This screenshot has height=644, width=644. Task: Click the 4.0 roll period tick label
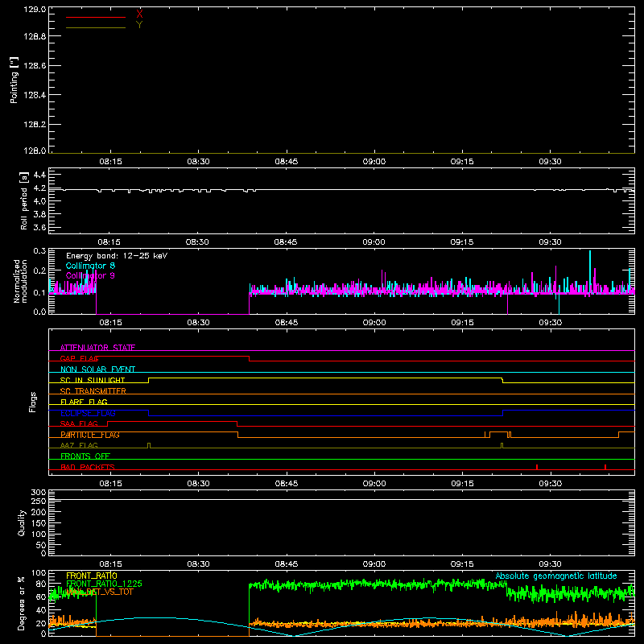pos(39,201)
